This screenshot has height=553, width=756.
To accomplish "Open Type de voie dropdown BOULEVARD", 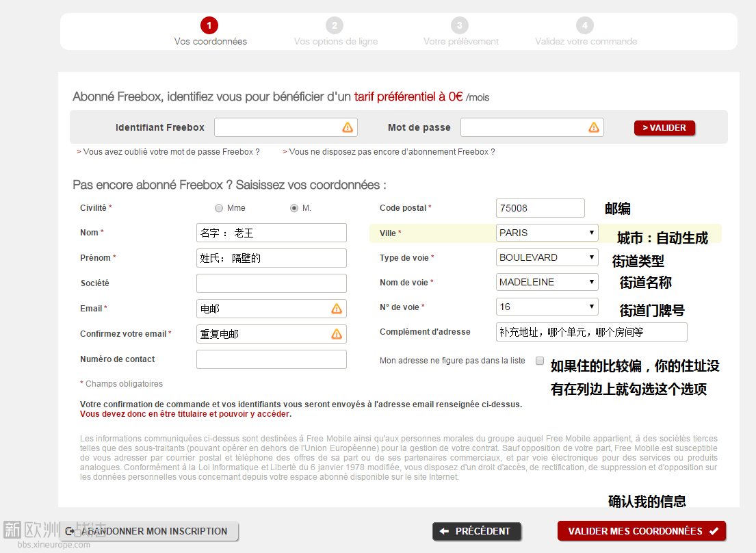I will 547,257.
